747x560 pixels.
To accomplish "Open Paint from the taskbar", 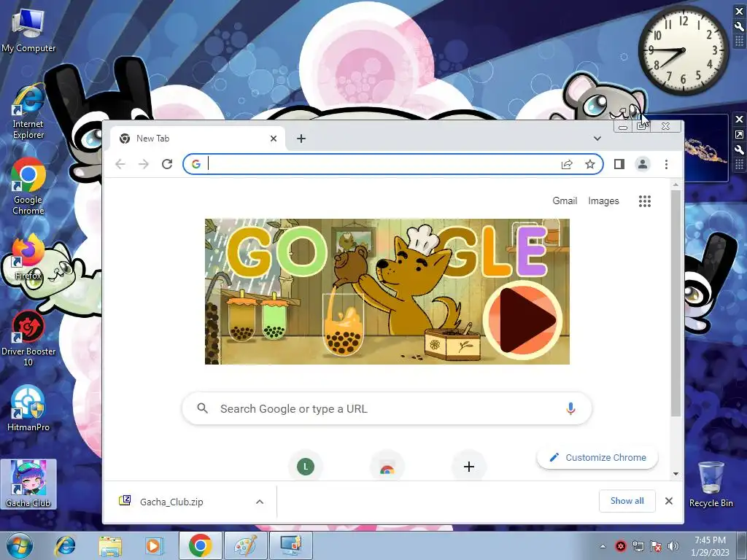I will point(245,545).
